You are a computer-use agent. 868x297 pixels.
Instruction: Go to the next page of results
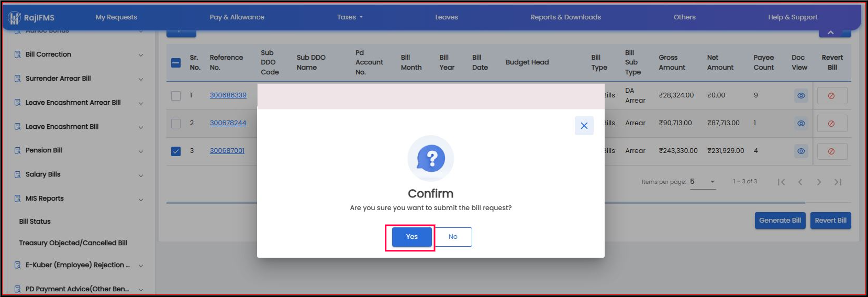click(x=819, y=182)
